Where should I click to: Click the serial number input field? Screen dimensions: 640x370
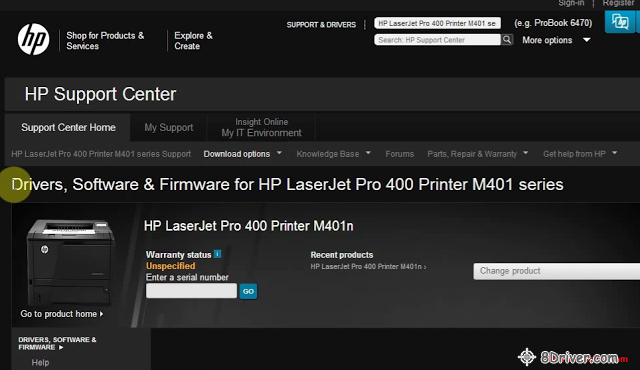[x=191, y=291]
